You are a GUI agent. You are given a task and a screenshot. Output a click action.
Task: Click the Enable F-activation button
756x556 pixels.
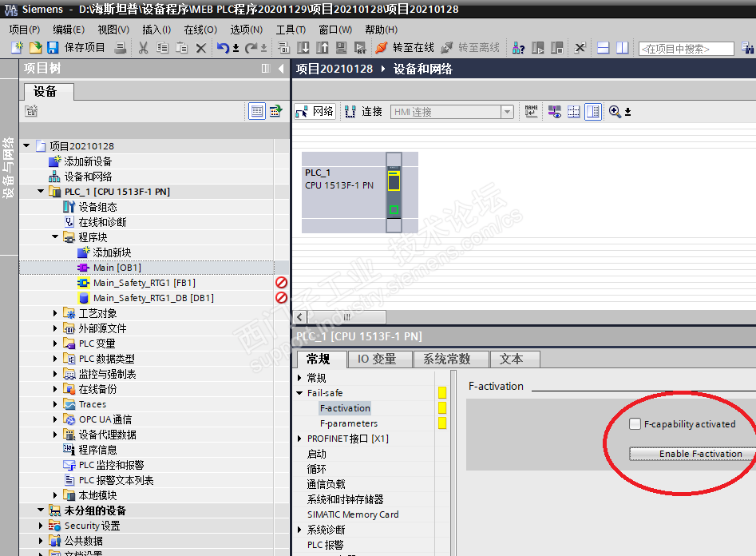(x=692, y=454)
